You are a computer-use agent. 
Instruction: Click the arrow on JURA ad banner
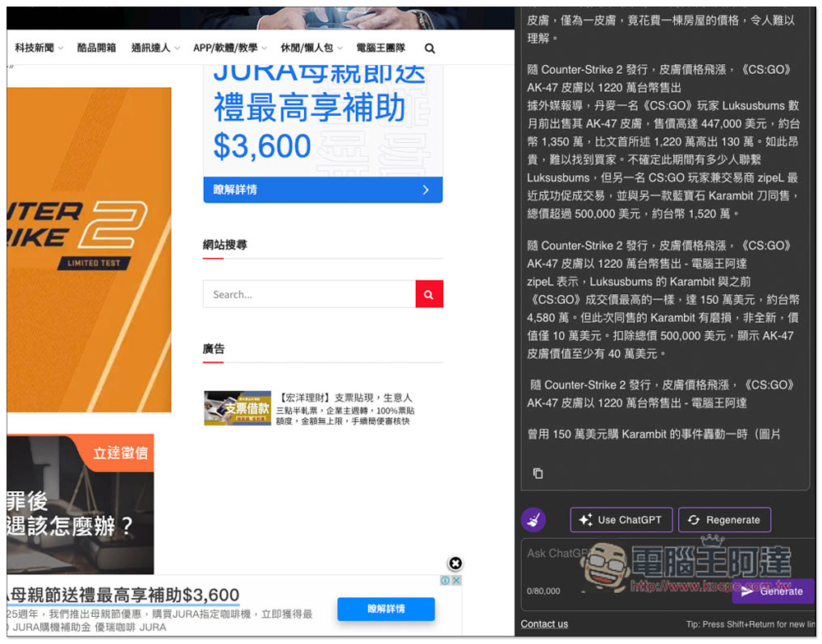pyautogui.click(x=425, y=190)
